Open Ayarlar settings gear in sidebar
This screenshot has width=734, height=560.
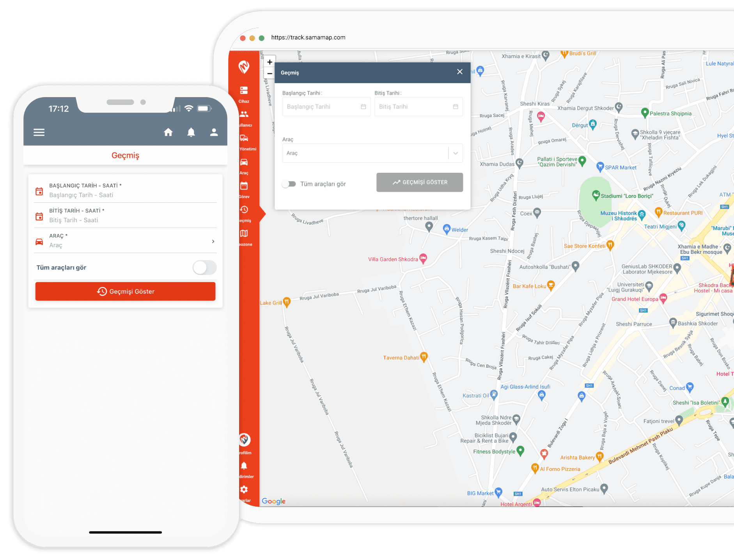(x=245, y=493)
